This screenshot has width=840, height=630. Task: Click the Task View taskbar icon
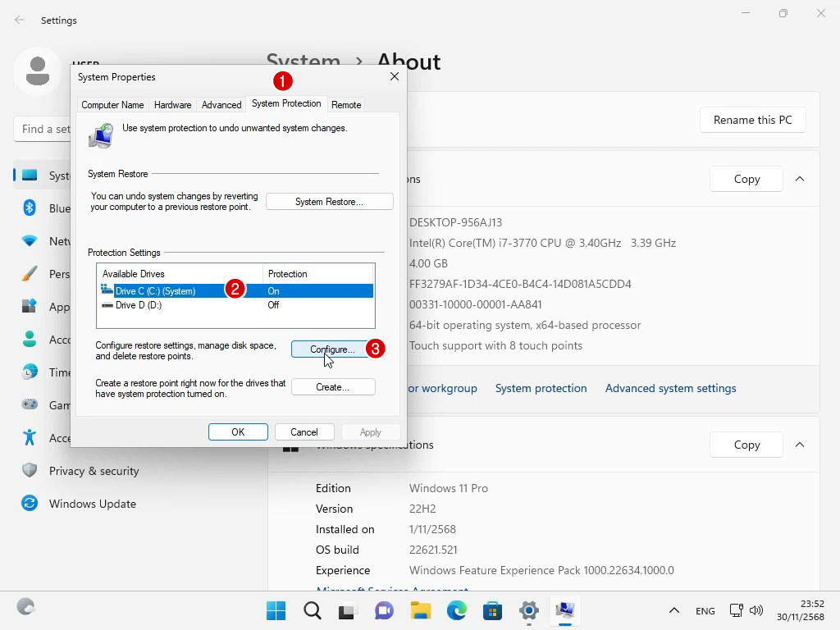tap(349, 610)
